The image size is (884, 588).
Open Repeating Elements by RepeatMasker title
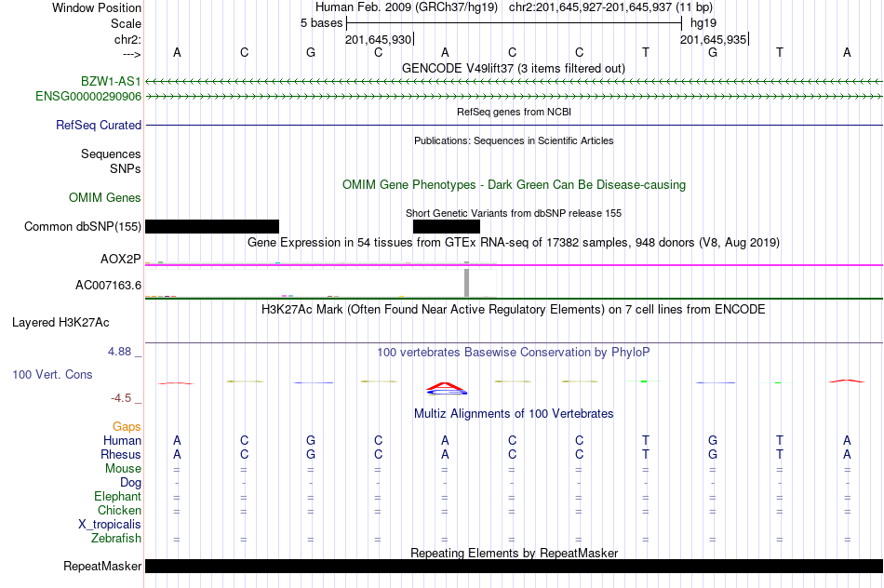coord(515,553)
